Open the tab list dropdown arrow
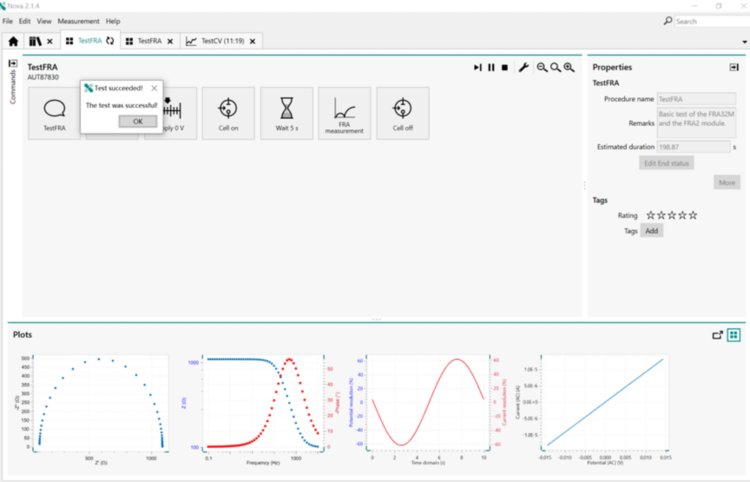The width and height of the screenshot is (750, 482). click(743, 41)
